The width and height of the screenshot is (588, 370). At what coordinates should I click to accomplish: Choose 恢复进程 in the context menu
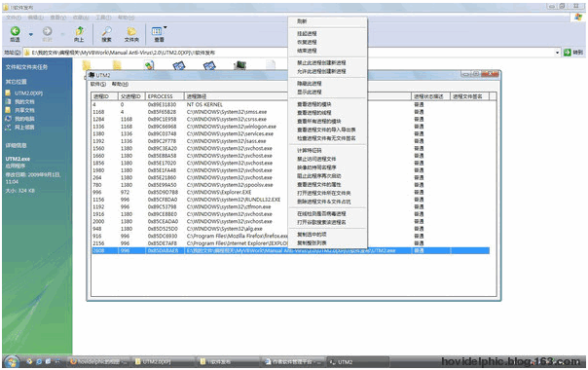(307, 42)
